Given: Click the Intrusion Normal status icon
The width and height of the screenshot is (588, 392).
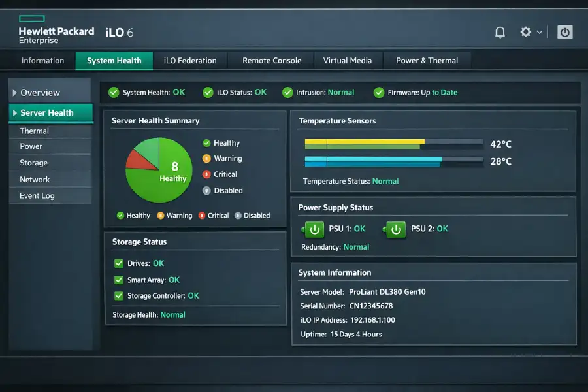Looking at the screenshot, I should 287,93.
